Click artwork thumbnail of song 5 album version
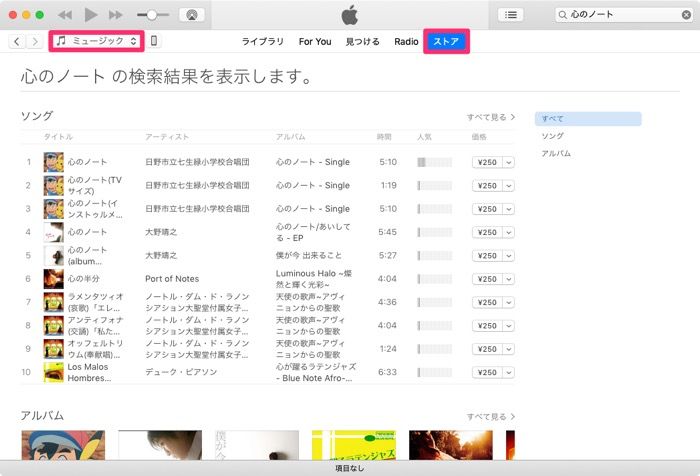 [x=54, y=255]
